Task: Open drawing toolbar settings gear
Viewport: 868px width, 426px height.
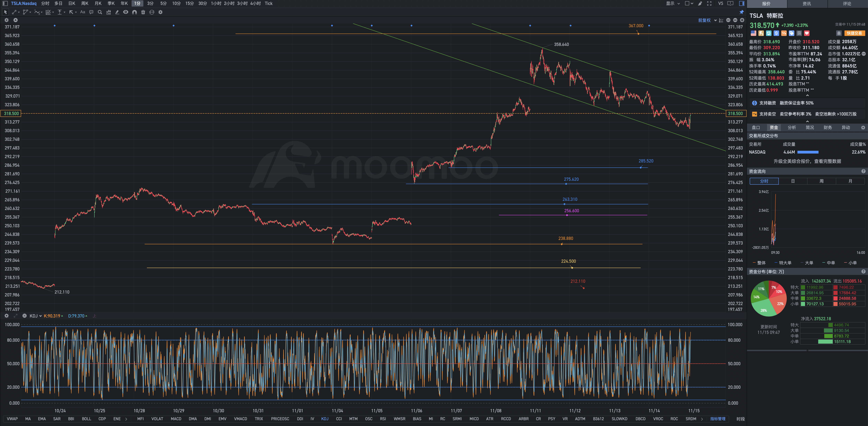Action: pyautogui.click(x=160, y=12)
